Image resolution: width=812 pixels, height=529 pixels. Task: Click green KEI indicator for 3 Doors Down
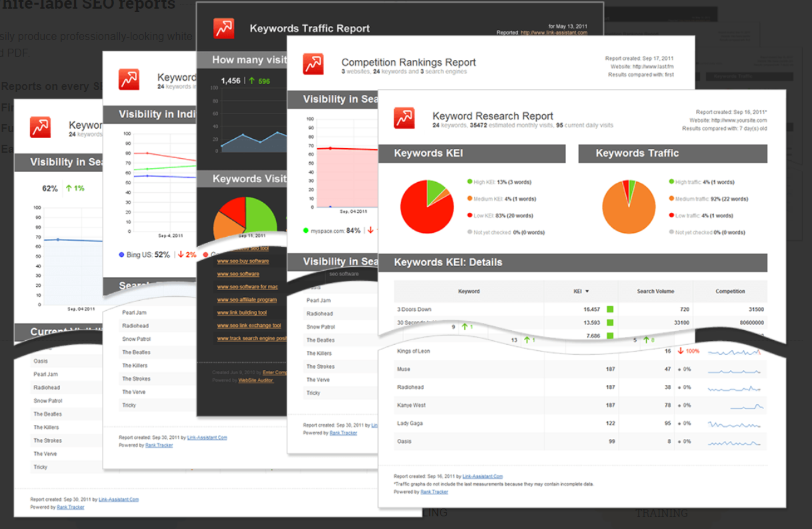[x=609, y=310]
